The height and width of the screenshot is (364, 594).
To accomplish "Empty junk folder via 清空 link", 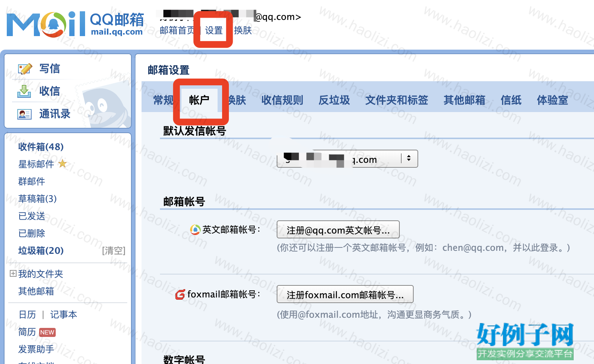I will click(114, 251).
